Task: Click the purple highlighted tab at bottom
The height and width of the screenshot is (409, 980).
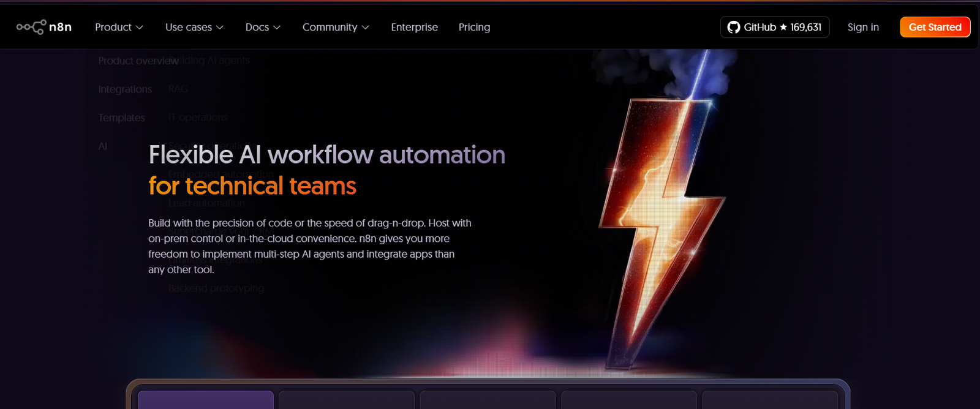Action: pos(206,400)
